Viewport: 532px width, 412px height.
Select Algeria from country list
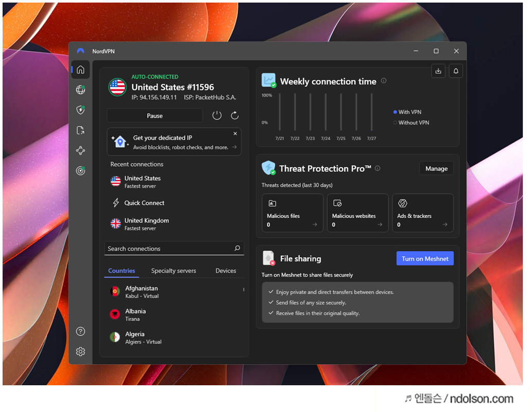pyautogui.click(x=173, y=337)
